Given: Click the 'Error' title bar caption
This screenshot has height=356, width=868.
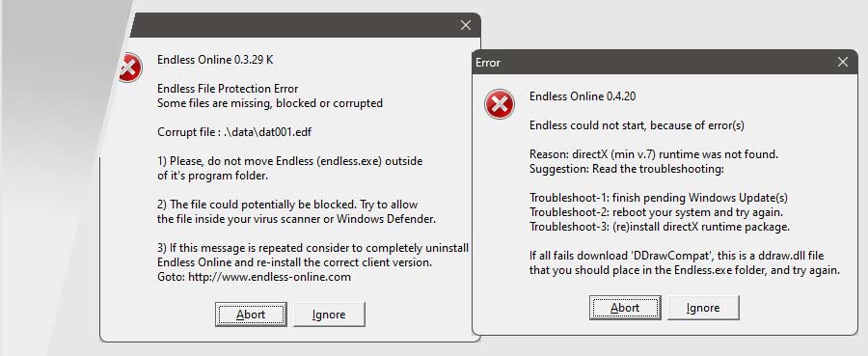Looking at the screenshot, I should [x=488, y=63].
